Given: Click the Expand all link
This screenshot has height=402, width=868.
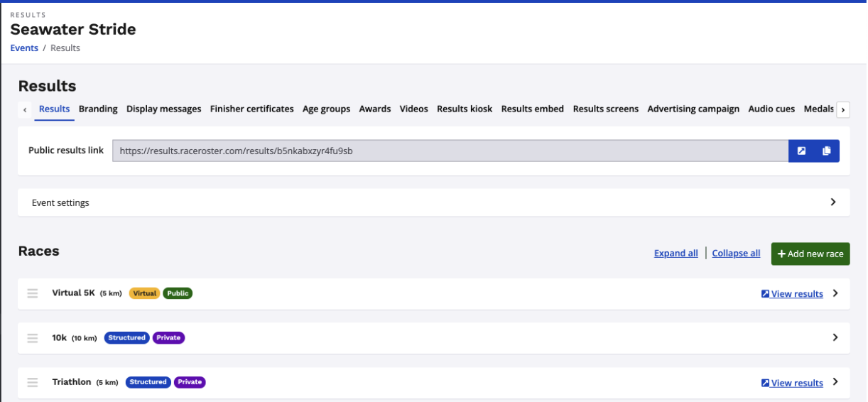Looking at the screenshot, I should 676,254.
